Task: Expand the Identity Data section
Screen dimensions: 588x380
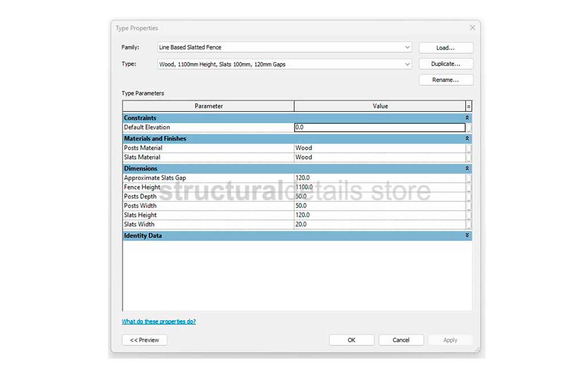Action: pos(467,235)
